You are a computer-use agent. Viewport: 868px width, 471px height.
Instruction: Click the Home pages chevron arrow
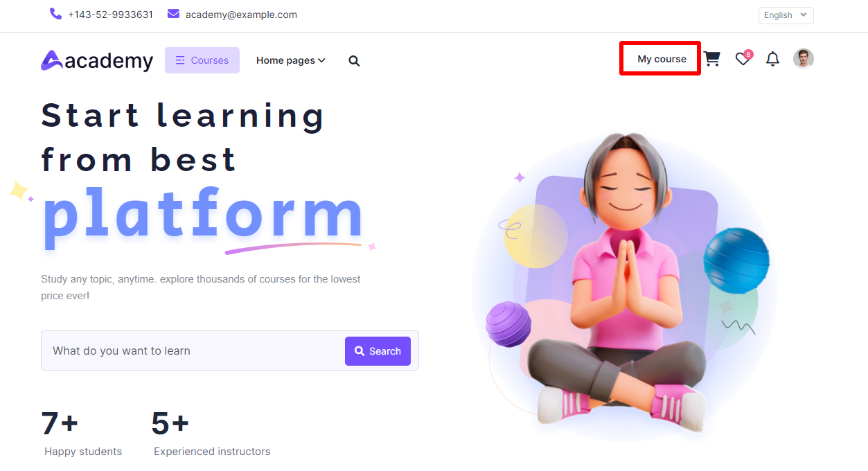click(321, 61)
